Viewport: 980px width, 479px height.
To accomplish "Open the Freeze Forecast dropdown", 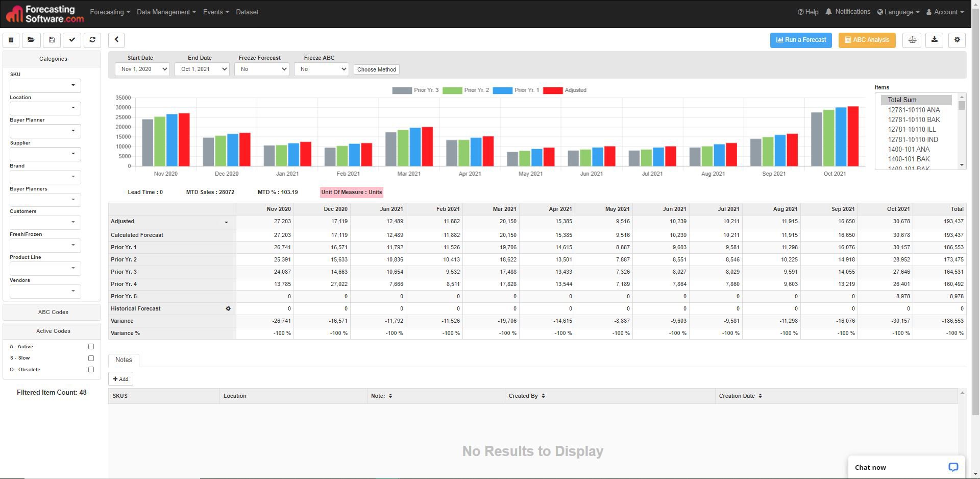I will pos(262,69).
